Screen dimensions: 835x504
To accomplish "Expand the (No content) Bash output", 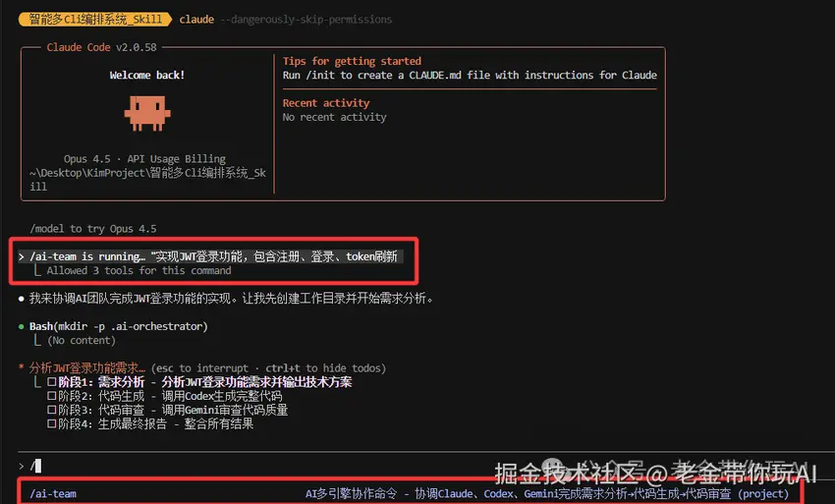I will 82,340.
